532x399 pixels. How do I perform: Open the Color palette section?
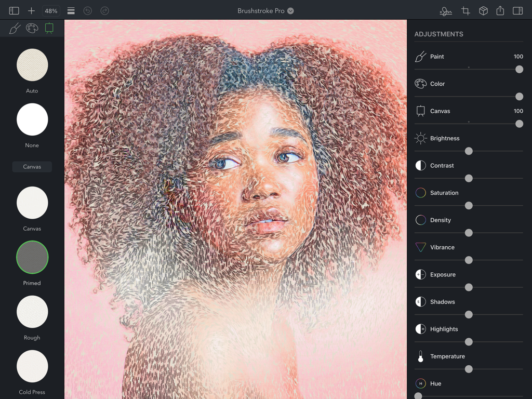pyautogui.click(x=32, y=29)
